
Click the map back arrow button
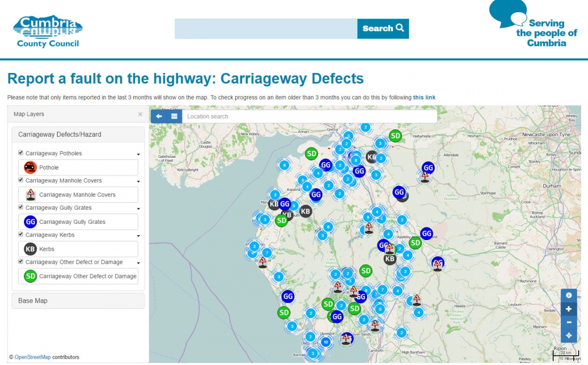[x=159, y=116]
